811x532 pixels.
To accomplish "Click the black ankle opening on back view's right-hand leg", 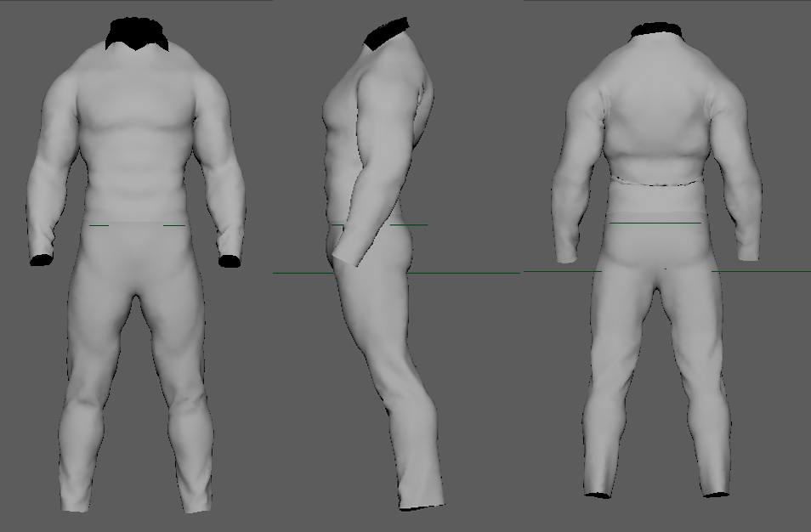I will tap(716, 493).
